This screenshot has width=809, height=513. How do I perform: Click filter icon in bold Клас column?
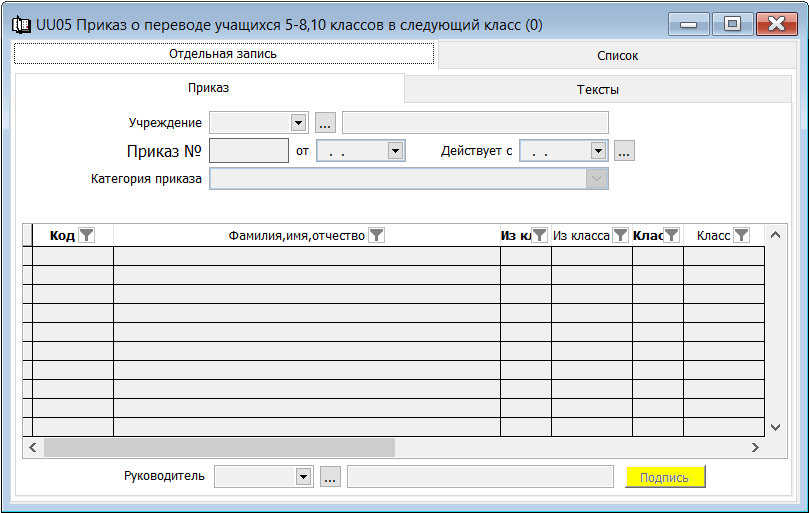point(671,235)
